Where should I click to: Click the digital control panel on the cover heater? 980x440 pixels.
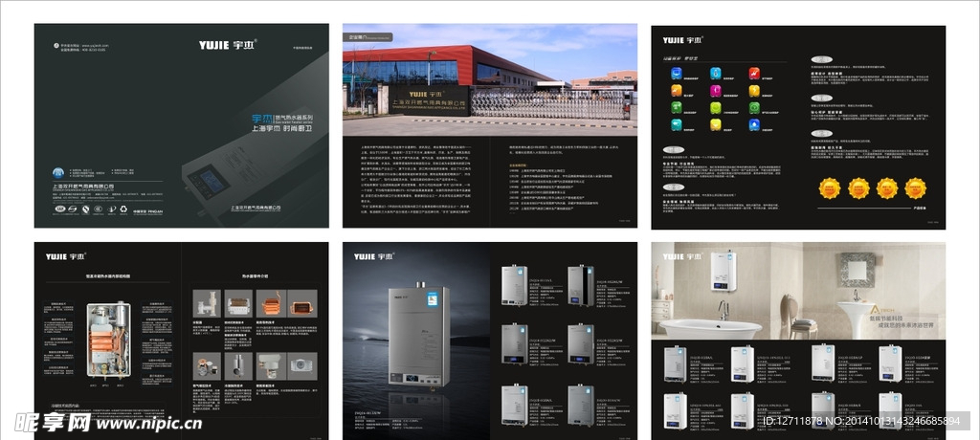tap(208, 182)
